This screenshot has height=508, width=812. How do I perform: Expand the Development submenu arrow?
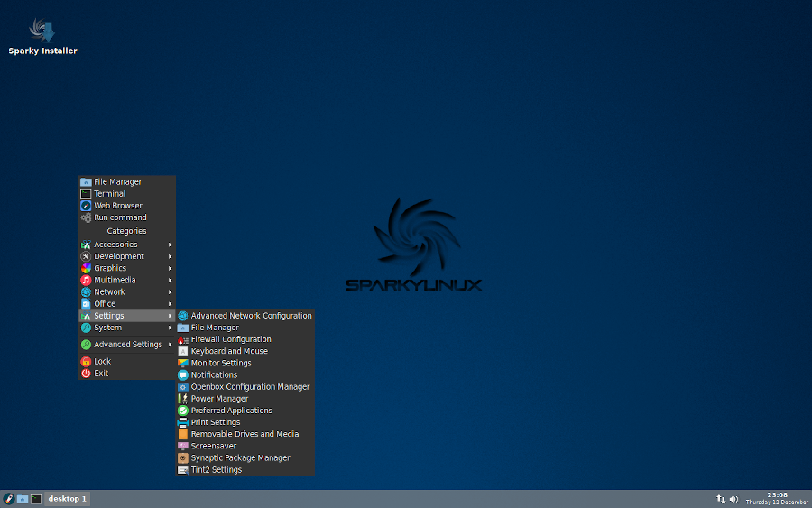[x=170, y=256]
